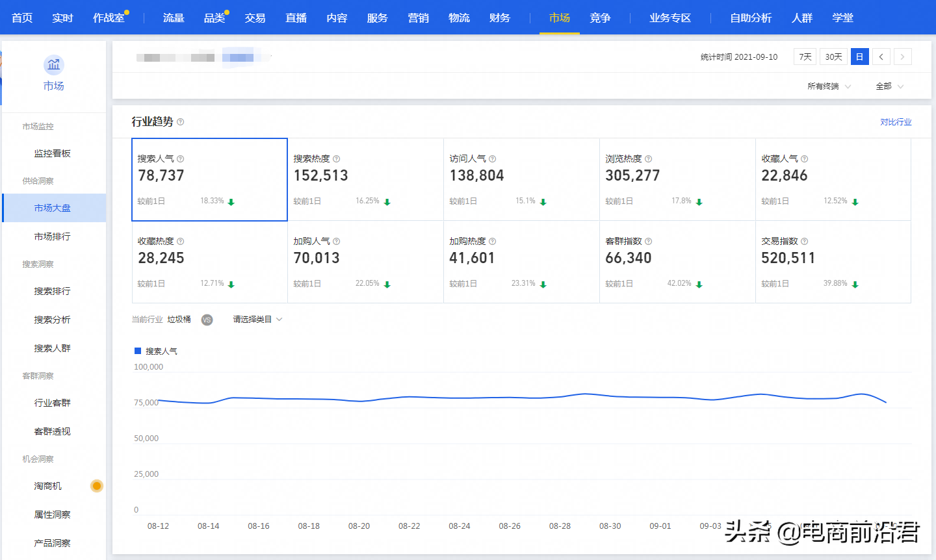Click help icon beside 搜索人气 metric
The width and height of the screenshot is (936, 560).
pos(181,159)
